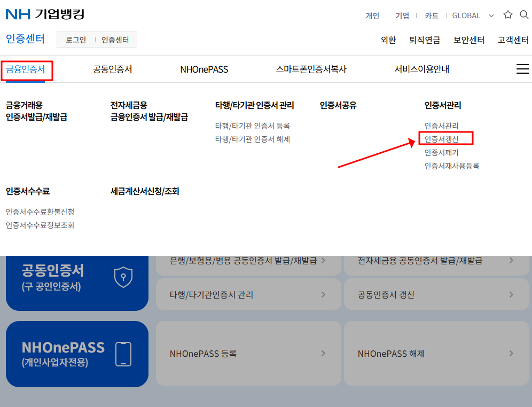Click chevron next to 전자세금용 공동인증서 발급/재발급
Image resolution: width=532 pixels, height=407 pixels.
coord(511,261)
